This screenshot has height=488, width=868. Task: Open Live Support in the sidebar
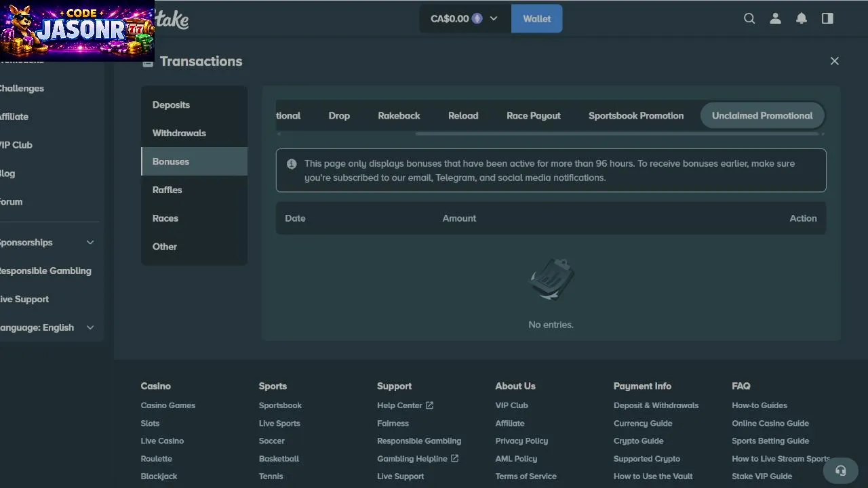pos(24,299)
